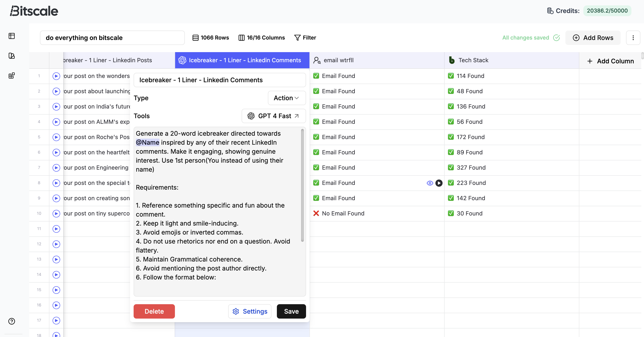Click 'our post on the wonders' cell in row 1
This screenshot has height=337, width=644.
pyautogui.click(x=97, y=76)
